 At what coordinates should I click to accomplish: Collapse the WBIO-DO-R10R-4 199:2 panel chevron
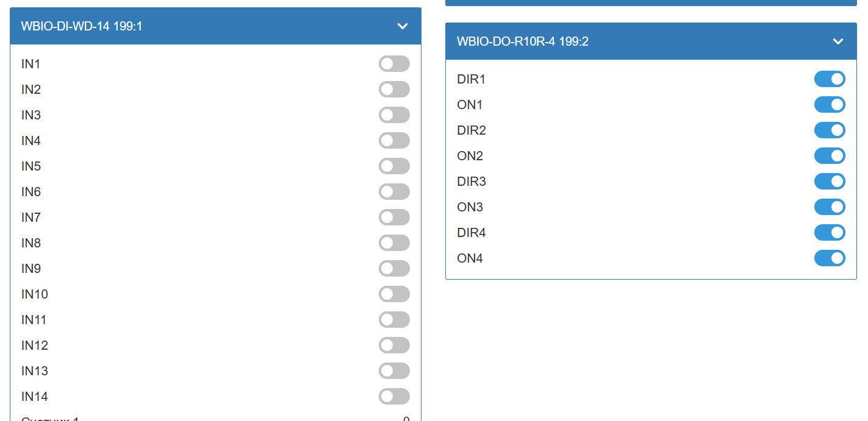pyautogui.click(x=838, y=41)
